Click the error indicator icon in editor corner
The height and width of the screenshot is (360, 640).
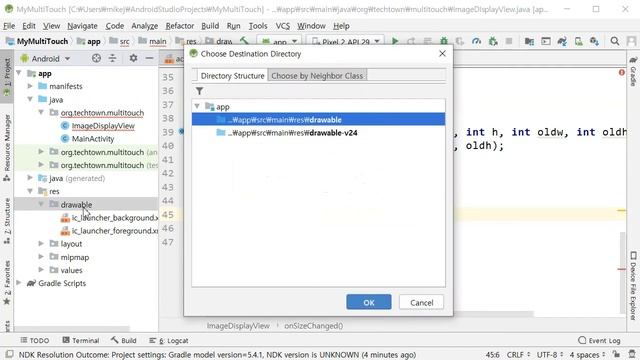pyautogui.click(x=622, y=73)
